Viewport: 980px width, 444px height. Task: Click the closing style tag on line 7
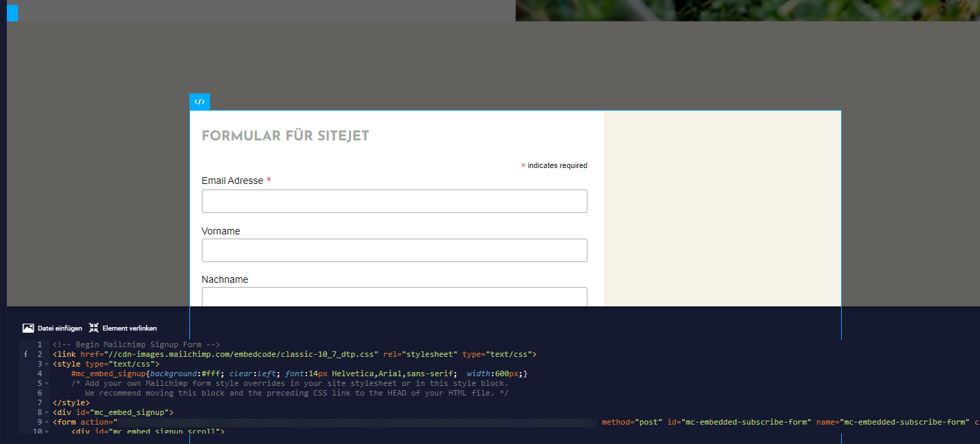[71, 403]
